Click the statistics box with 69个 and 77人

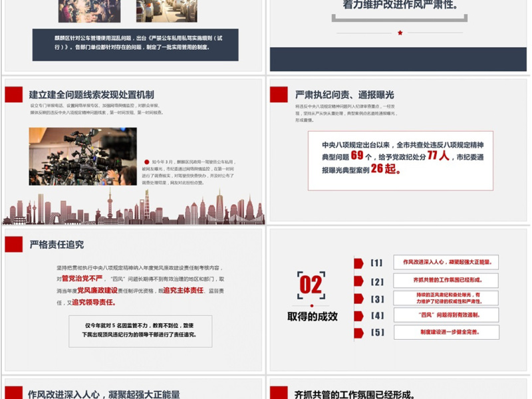point(400,160)
